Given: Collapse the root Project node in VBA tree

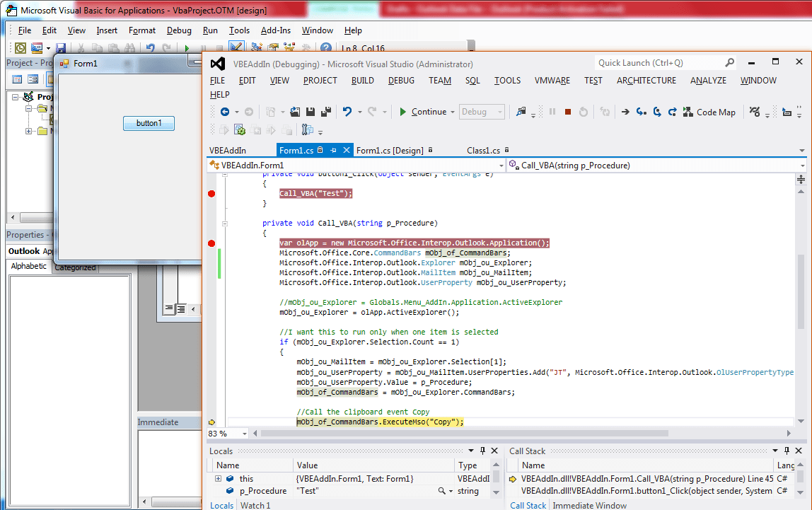Looking at the screenshot, I should (x=15, y=97).
